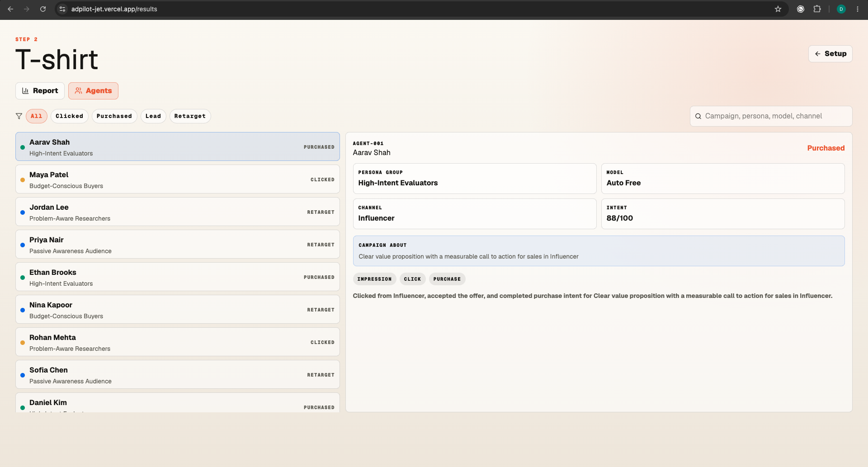Go back to Setup
The width and height of the screenshot is (868, 467).
click(830, 54)
